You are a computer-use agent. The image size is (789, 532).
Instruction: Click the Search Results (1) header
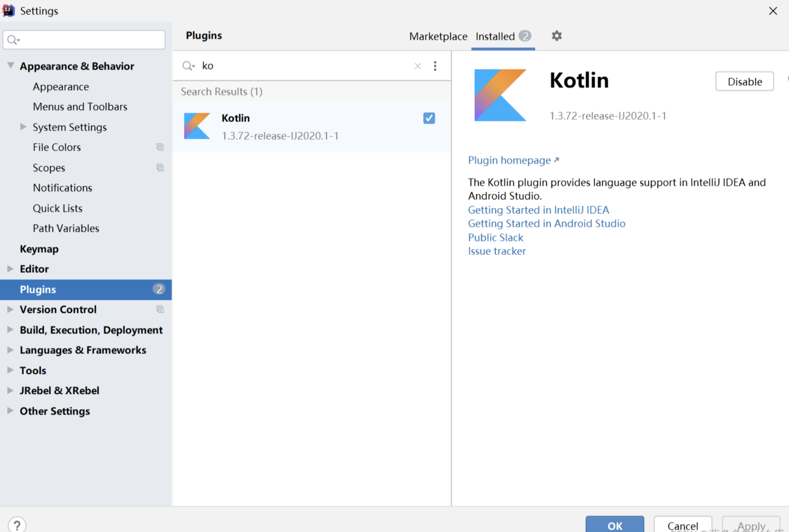click(x=222, y=92)
